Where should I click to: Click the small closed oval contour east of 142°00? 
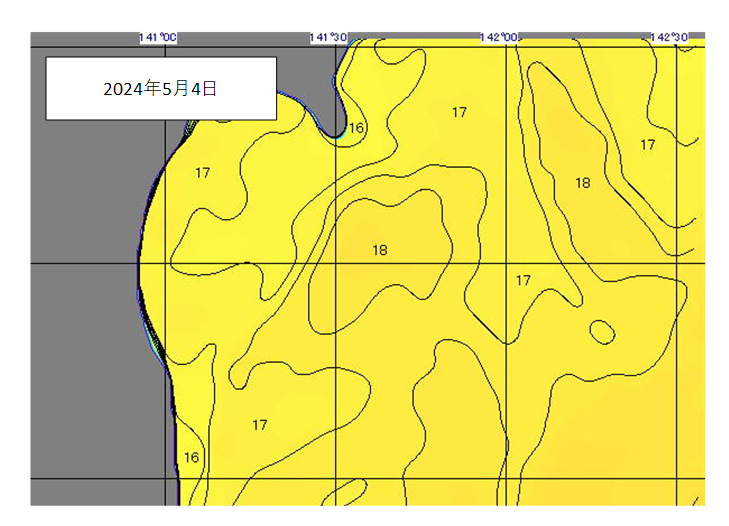pos(602,332)
